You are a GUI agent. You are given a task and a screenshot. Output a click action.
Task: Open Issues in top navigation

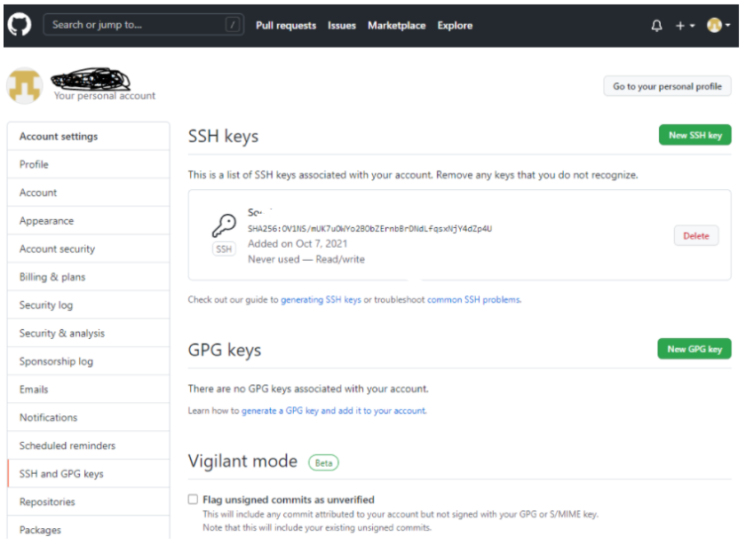342,26
